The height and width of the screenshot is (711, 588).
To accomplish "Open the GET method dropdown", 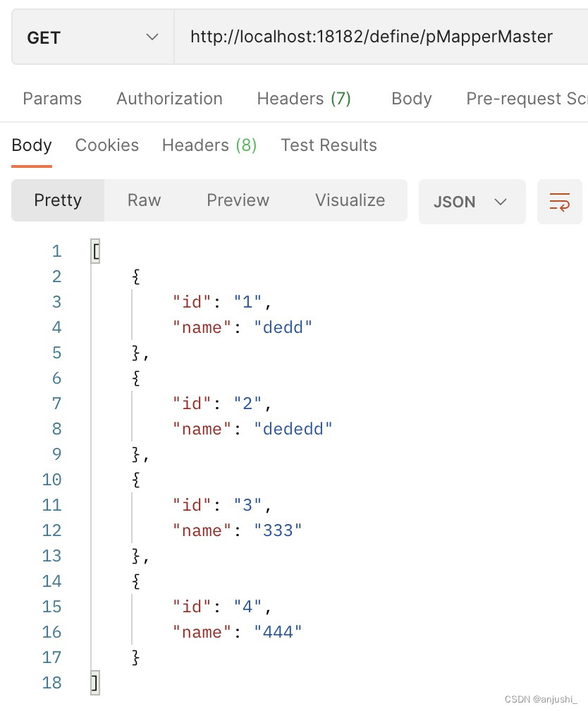I will pos(93,37).
